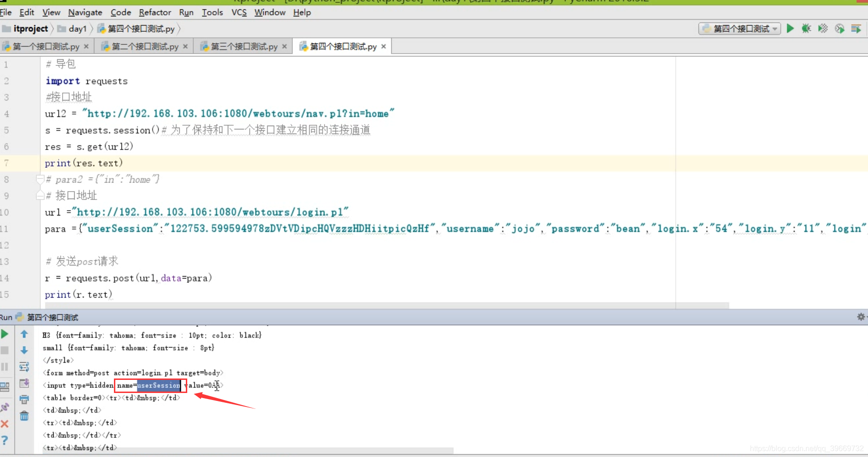Open the run configuration dropdown 第四个接口测试
This screenshot has width=868, height=457.
click(740, 29)
